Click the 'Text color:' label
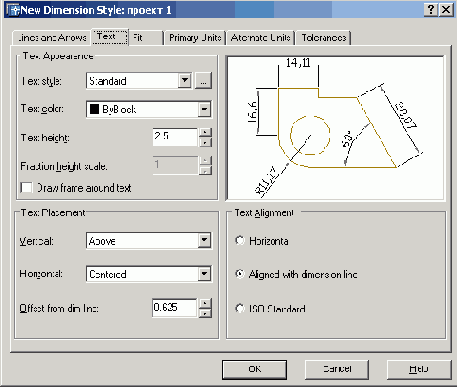The width and height of the screenshot is (457, 387). click(x=42, y=109)
